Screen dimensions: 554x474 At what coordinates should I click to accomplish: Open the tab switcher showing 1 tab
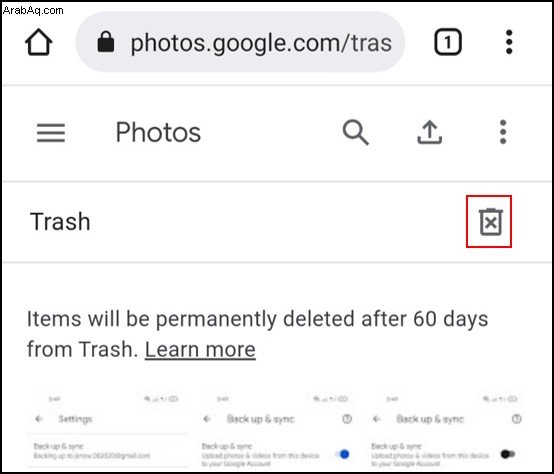click(448, 42)
